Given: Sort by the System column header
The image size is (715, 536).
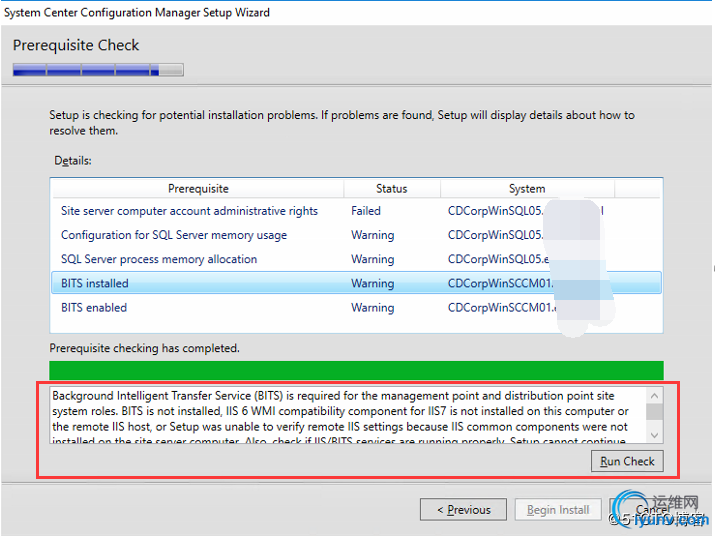Looking at the screenshot, I should (x=526, y=188).
